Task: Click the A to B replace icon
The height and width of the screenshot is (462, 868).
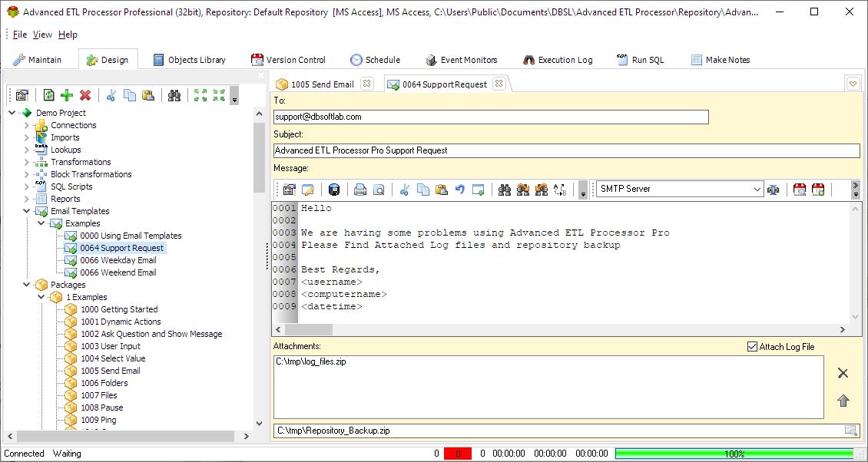Action: [x=560, y=190]
